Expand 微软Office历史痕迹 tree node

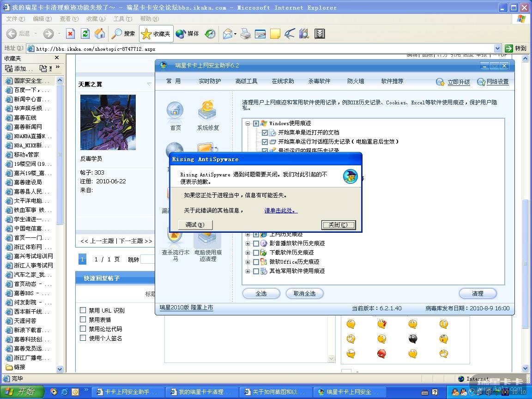248,262
